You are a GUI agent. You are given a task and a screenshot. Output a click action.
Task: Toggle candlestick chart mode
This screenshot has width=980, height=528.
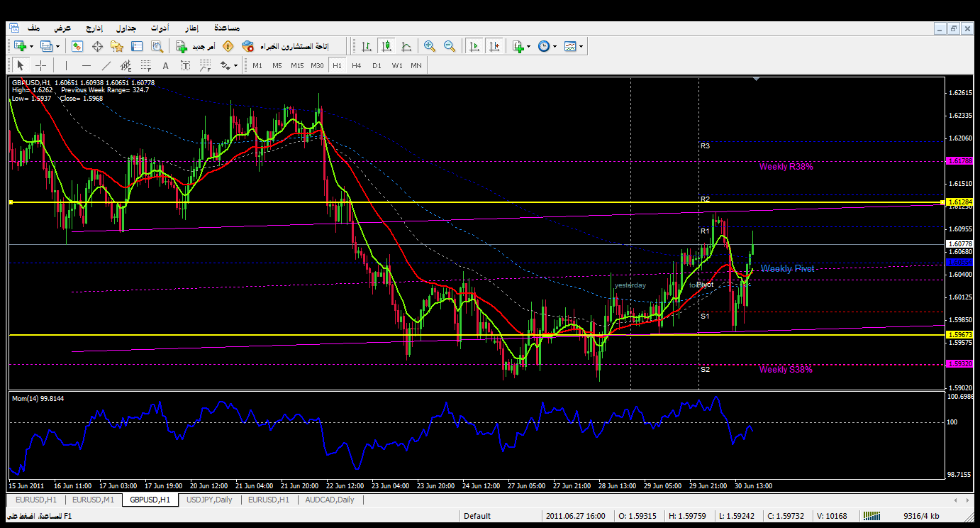[386, 46]
